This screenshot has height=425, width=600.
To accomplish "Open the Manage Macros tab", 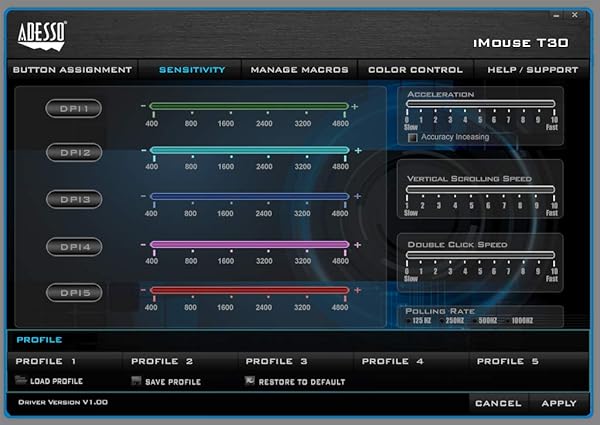I will [x=299, y=70].
